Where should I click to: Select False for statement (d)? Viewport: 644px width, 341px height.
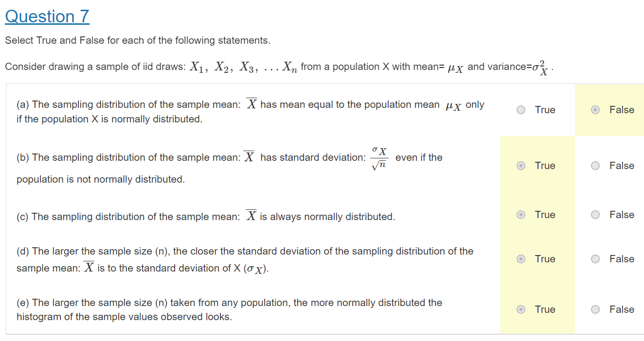tap(595, 259)
